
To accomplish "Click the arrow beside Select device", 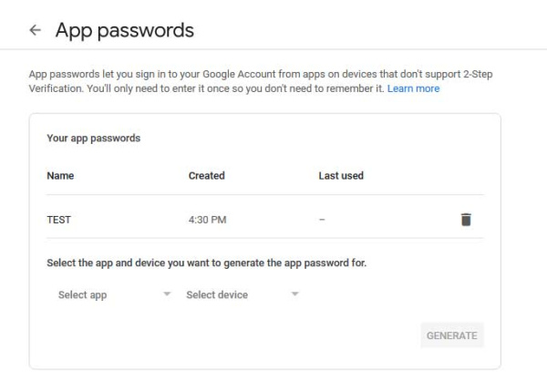I will click(x=294, y=294).
